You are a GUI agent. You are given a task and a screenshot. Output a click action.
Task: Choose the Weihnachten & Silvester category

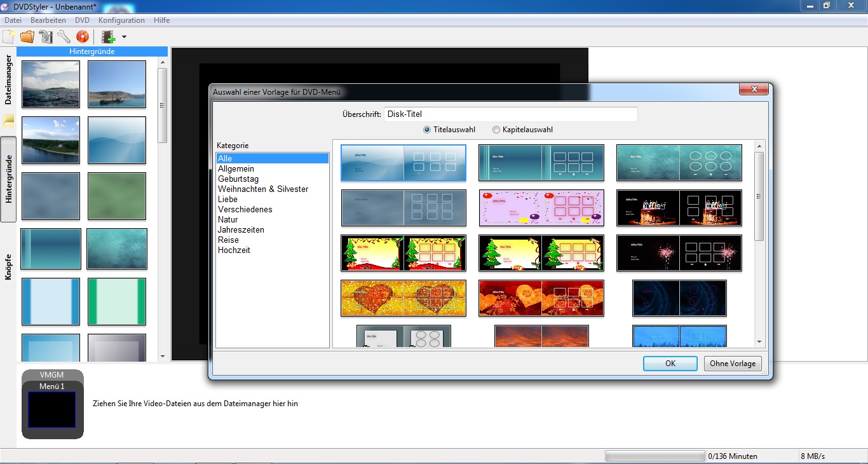point(263,189)
